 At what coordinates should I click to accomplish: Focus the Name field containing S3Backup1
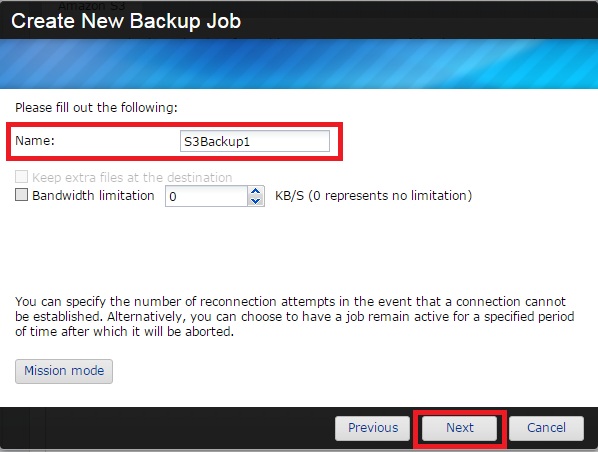coord(255,141)
